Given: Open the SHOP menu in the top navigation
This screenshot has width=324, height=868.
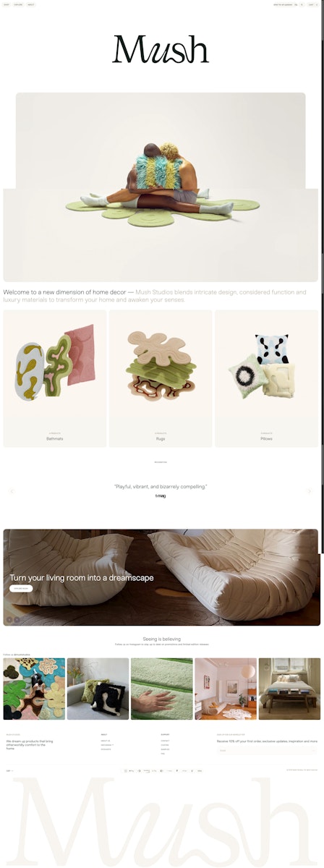Looking at the screenshot, I should 7,4.
